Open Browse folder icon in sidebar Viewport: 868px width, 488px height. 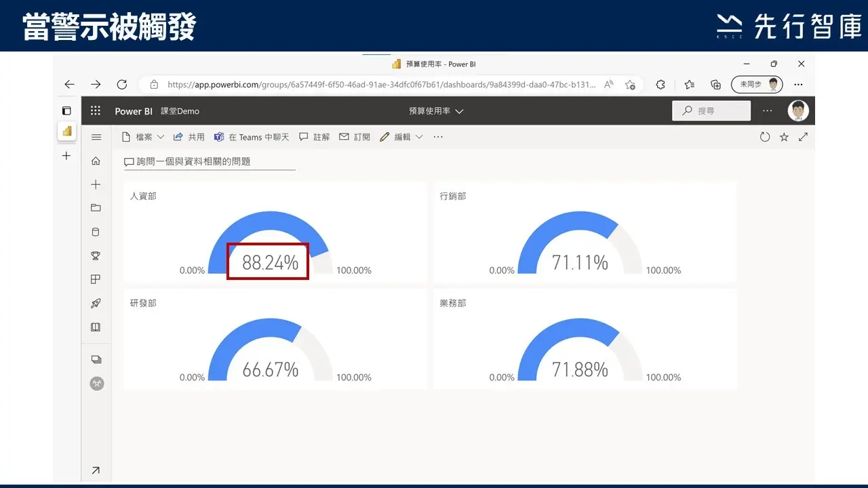point(96,208)
